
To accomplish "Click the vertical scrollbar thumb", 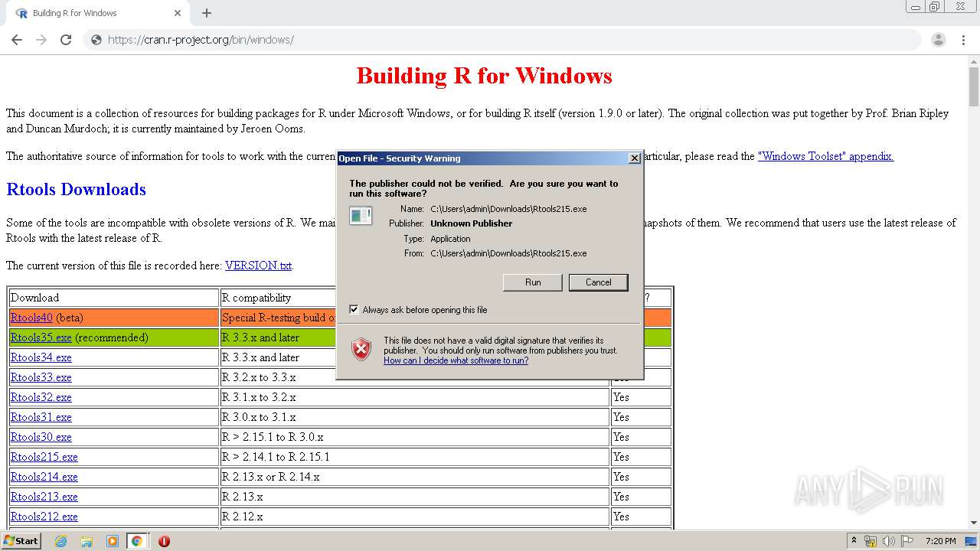I will (x=973, y=88).
